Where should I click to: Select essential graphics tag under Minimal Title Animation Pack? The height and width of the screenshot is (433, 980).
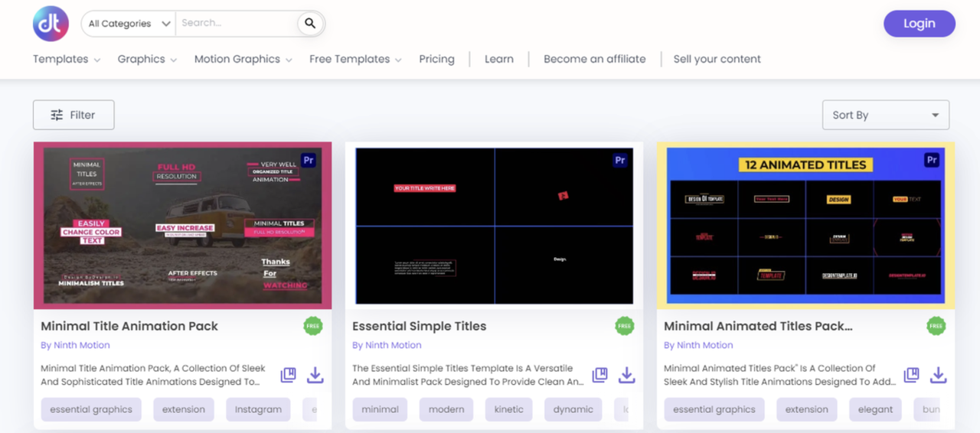click(91, 409)
